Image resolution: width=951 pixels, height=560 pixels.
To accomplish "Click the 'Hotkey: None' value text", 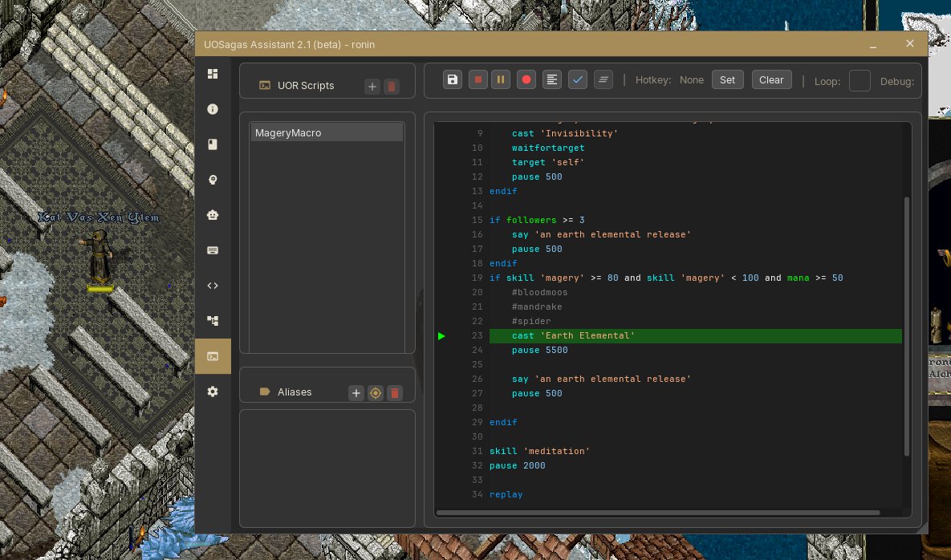I will 692,80.
